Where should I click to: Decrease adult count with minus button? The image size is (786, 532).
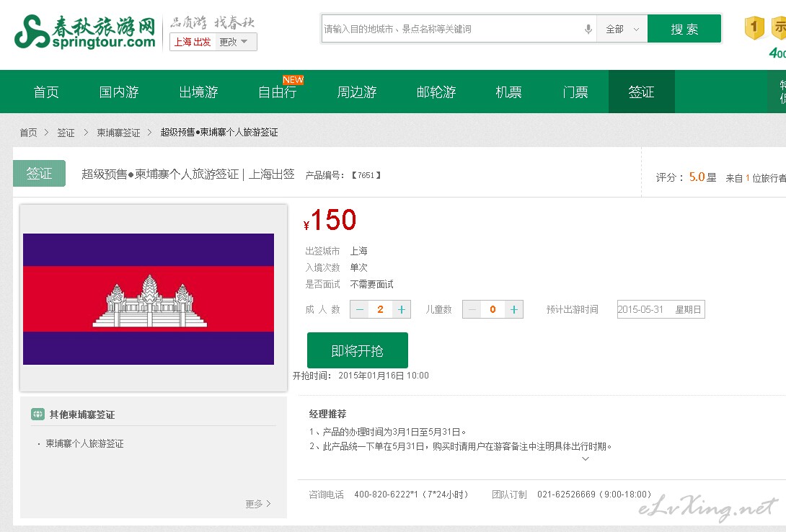pos(360,310)
